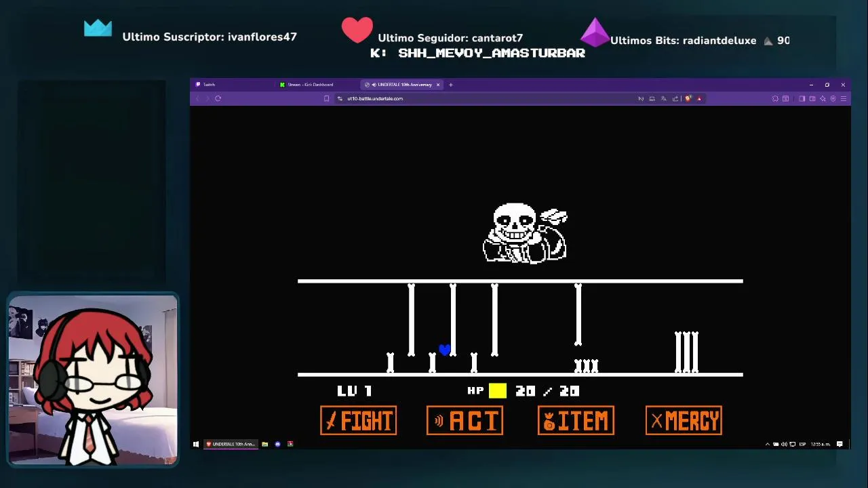Close the UNDERTALE 10th Anniversary tab
Viewport: 868px width, 488px height.
pyautogui.click(x=438, y=85)
